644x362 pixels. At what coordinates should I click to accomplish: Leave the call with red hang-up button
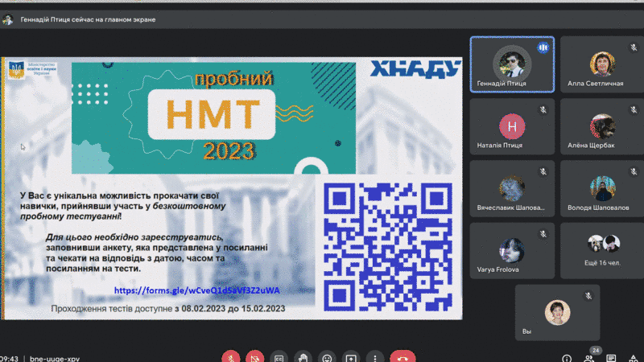point(402,358)
